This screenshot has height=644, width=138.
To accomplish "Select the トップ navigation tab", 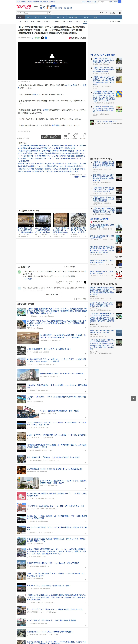I will (x=20, y=17).
